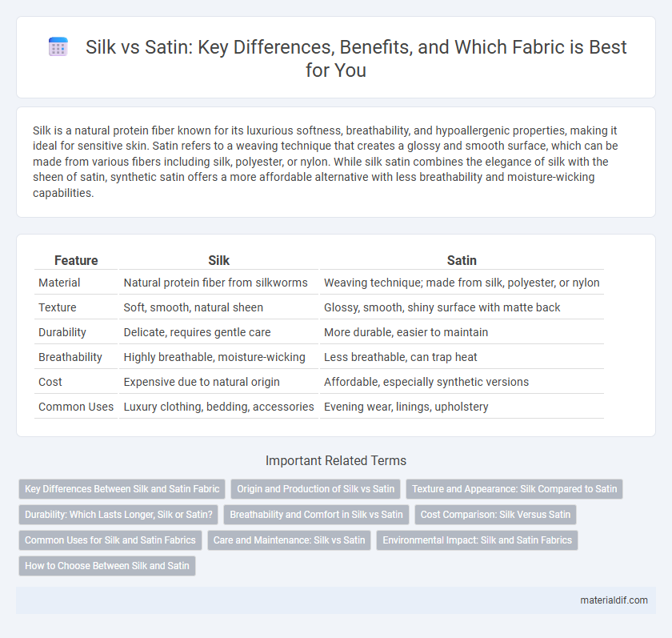Click the materialdif.com footer link
The height and width of the screenshot is (638, 672).
pyautogui.click(x=614, y=600)
